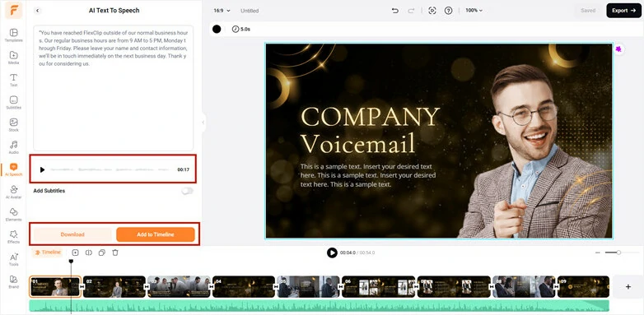
Task: Open the Effects sidebar panel
Action: tap(13, 237)
